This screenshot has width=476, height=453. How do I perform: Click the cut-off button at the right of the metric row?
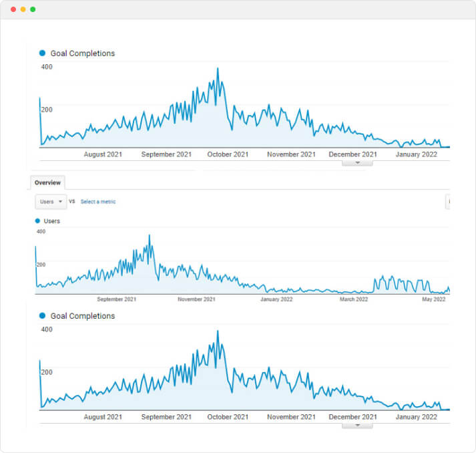pos(448,201)
